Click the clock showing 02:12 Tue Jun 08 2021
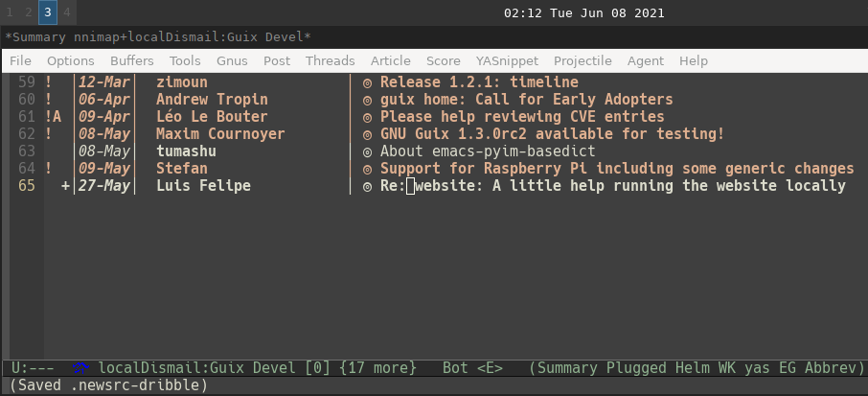This screenshot has width=868, height=396. (x=584, y=12)
